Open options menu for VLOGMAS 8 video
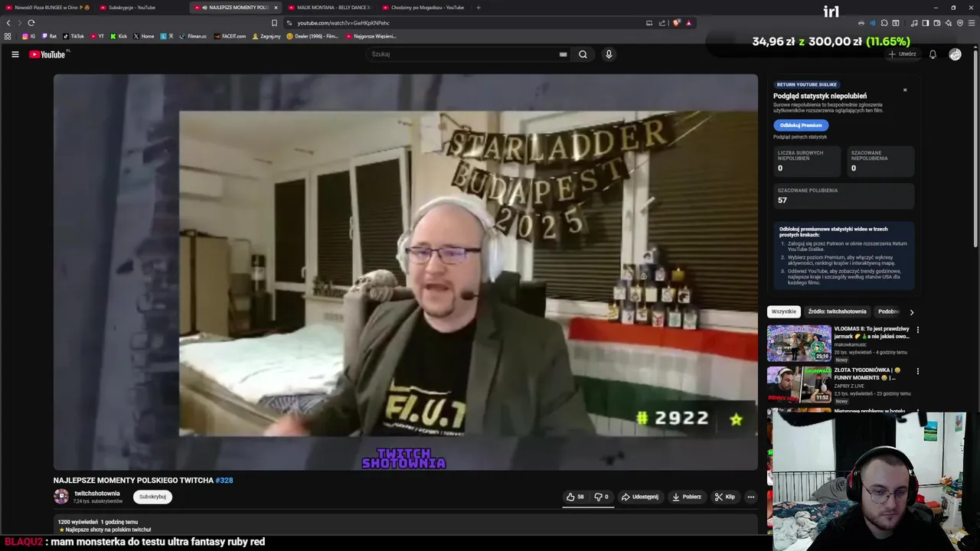980x551 pixels. [917, 330]
